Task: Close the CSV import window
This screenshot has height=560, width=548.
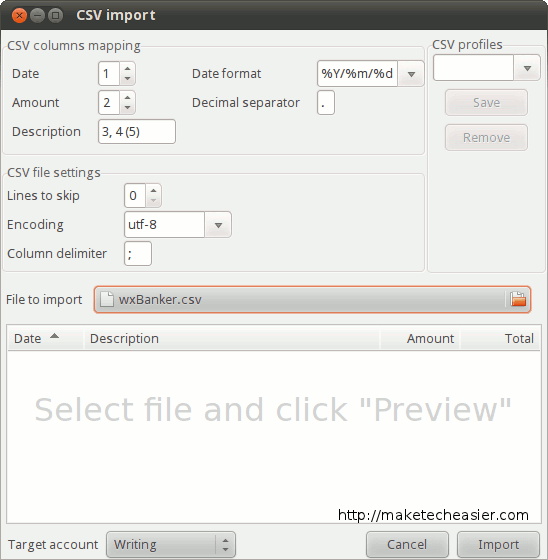Action: (19, 15)
